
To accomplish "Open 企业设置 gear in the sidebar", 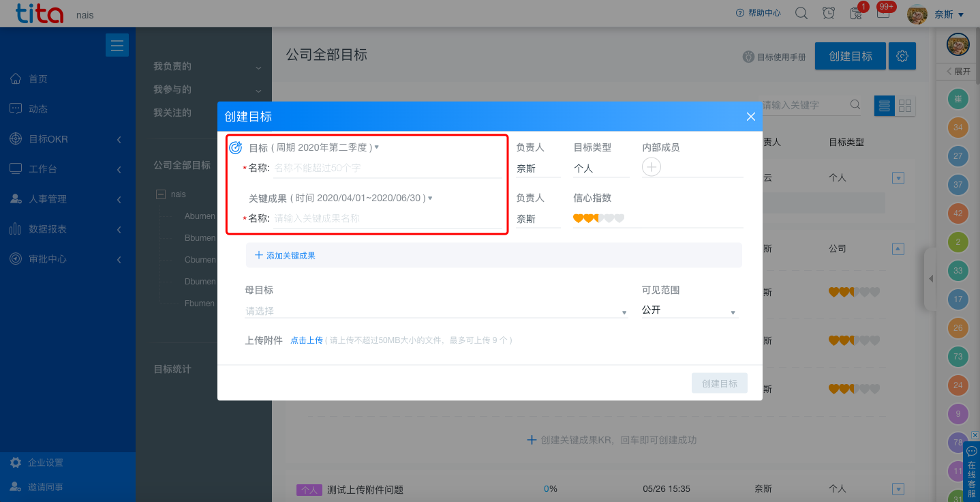I will 16,462.
